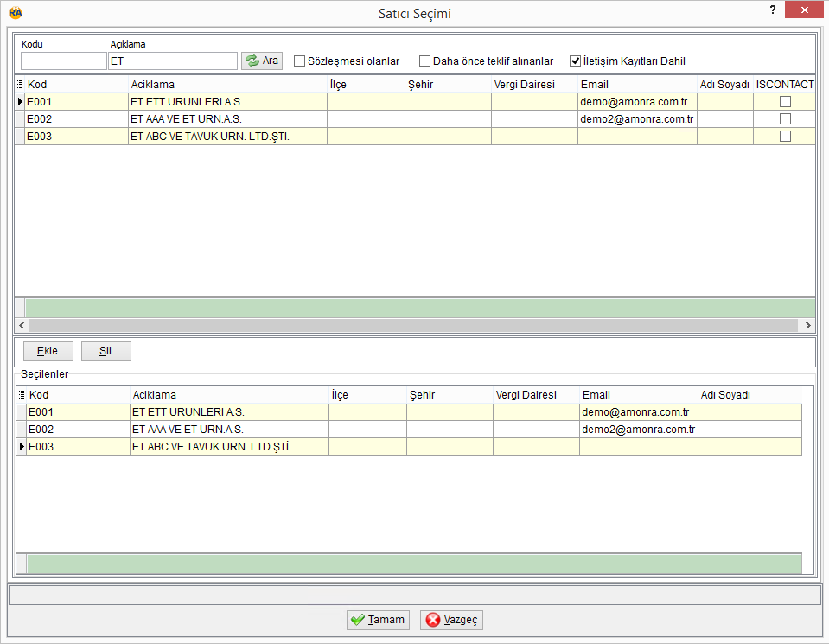Image resolution: width=829 pixels, height=644 pixels.
Task: Open Seçilenler grid column chooser icon
Action: click(x=21, y=394)
